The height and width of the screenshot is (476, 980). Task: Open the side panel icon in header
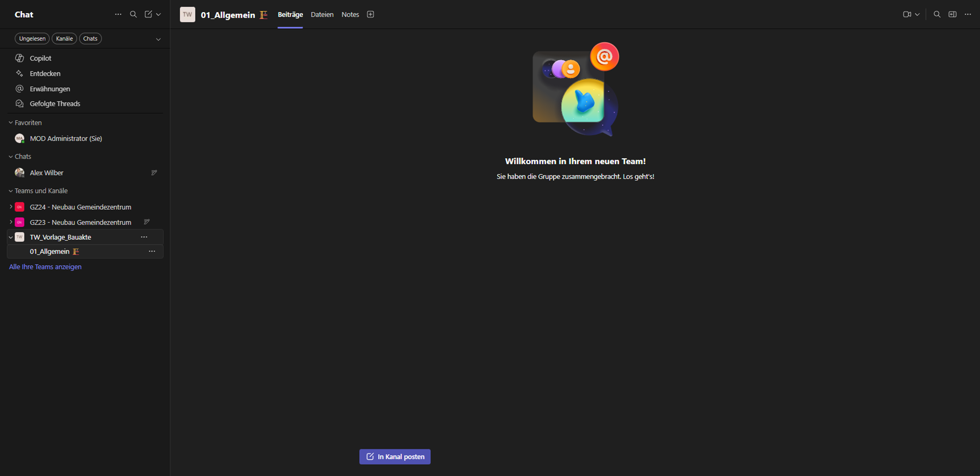(953, 15)
